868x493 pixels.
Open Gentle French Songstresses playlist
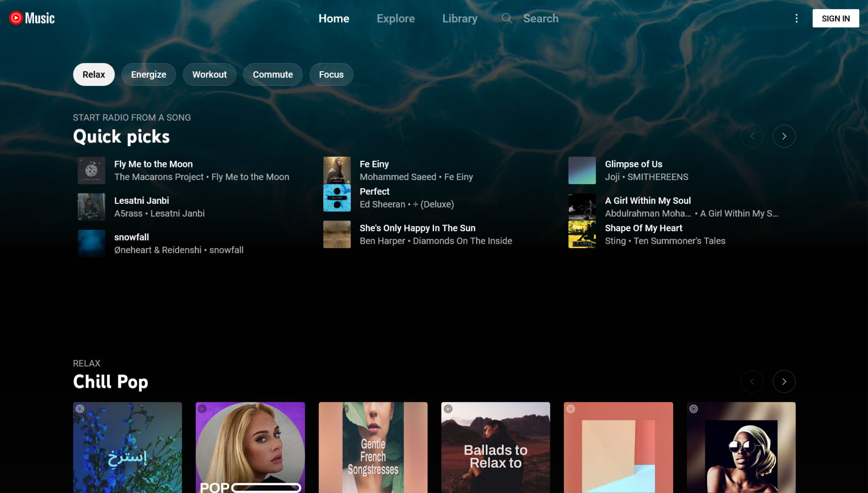(373, 447)
